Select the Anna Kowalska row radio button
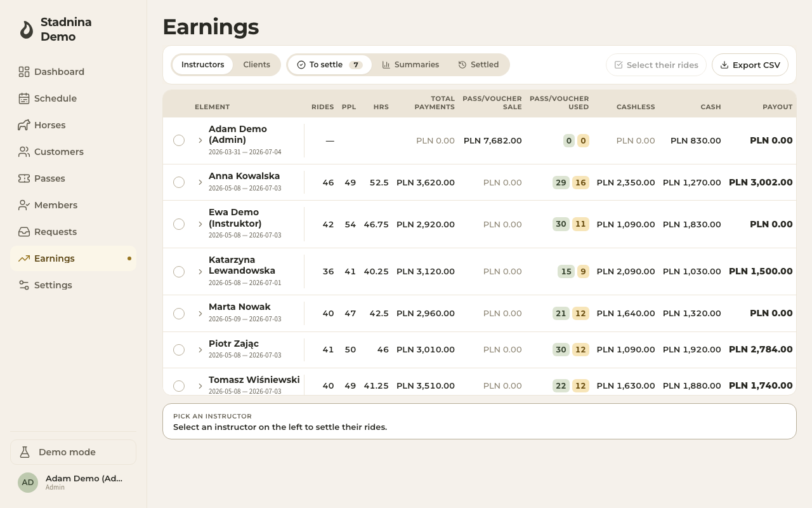 point(179,182)
